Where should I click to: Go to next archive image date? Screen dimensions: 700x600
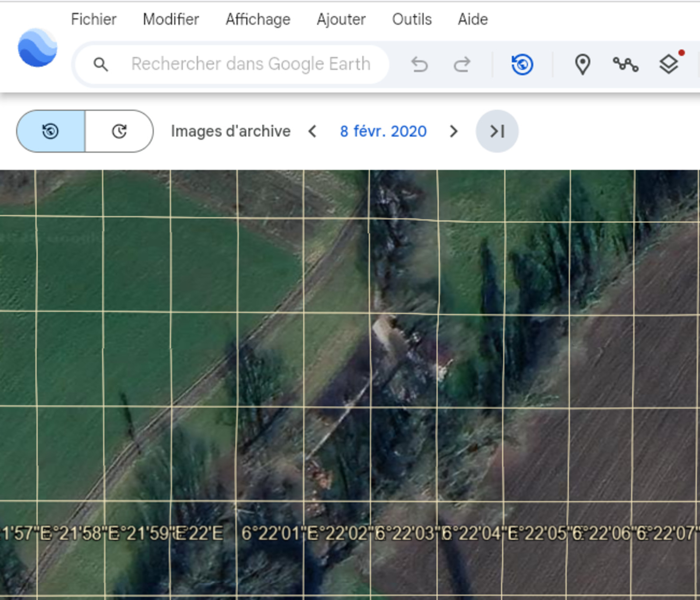point(454,131)
